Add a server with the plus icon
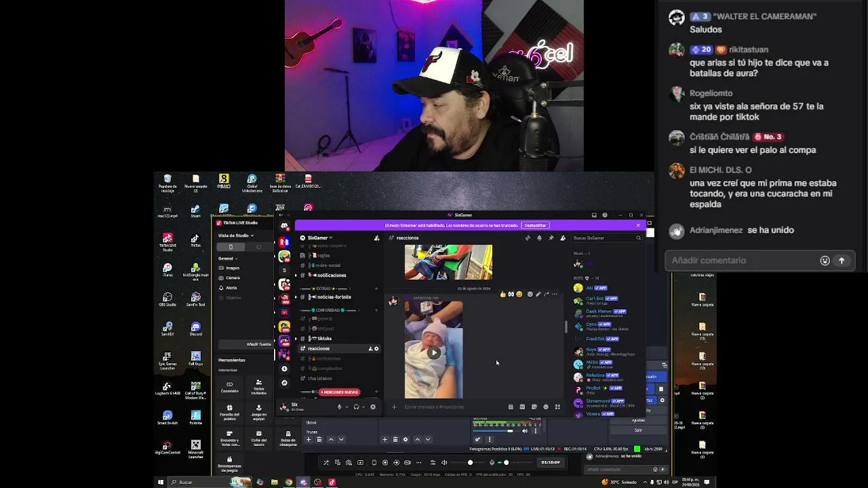The height and width of the screenshot is (488, 868). coord(284,369)
